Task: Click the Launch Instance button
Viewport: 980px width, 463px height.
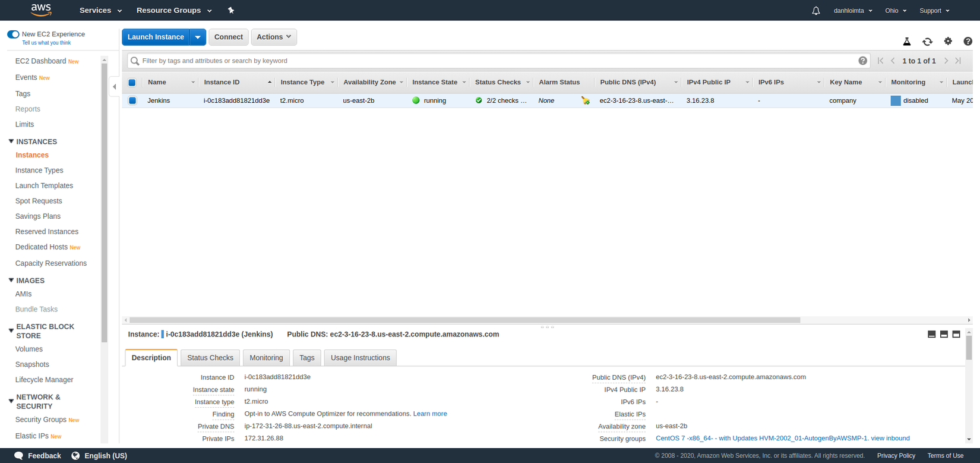Action: coord(156,37)
